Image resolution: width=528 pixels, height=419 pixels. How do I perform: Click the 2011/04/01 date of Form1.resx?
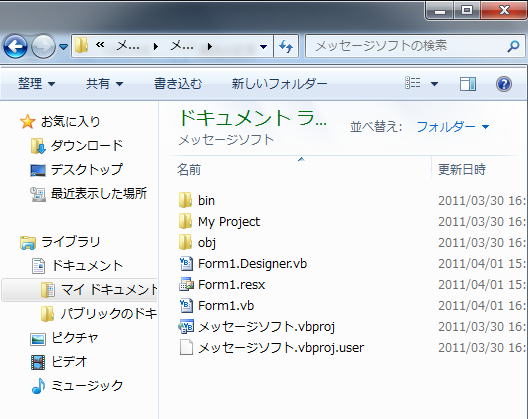[482, 285]
